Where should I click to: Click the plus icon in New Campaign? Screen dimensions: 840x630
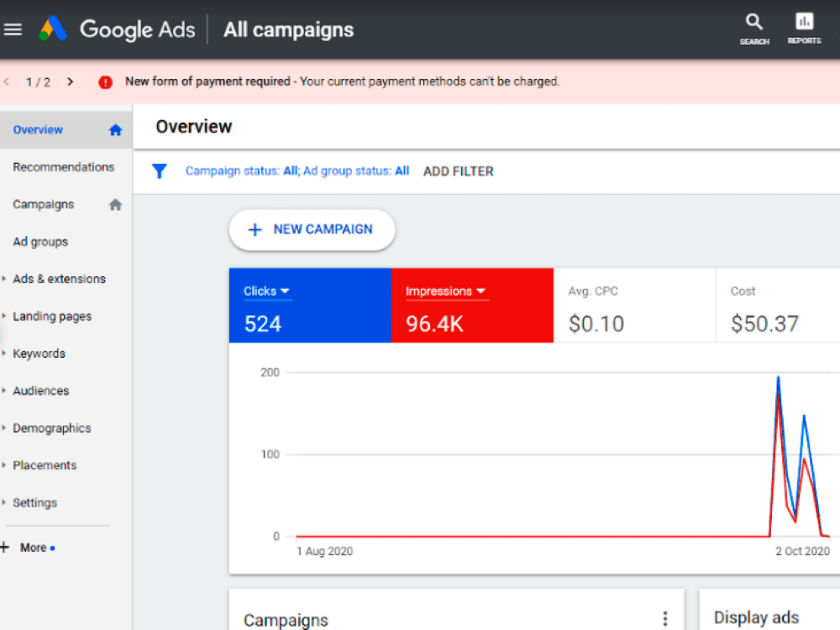[x=255, y=230]
